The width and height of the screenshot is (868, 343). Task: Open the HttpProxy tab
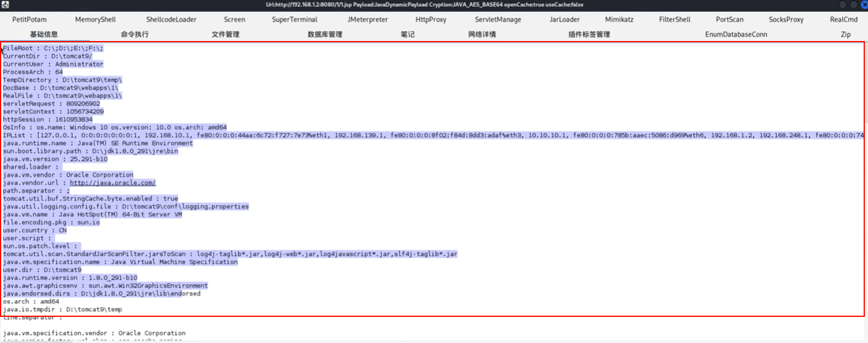[431, 19]
